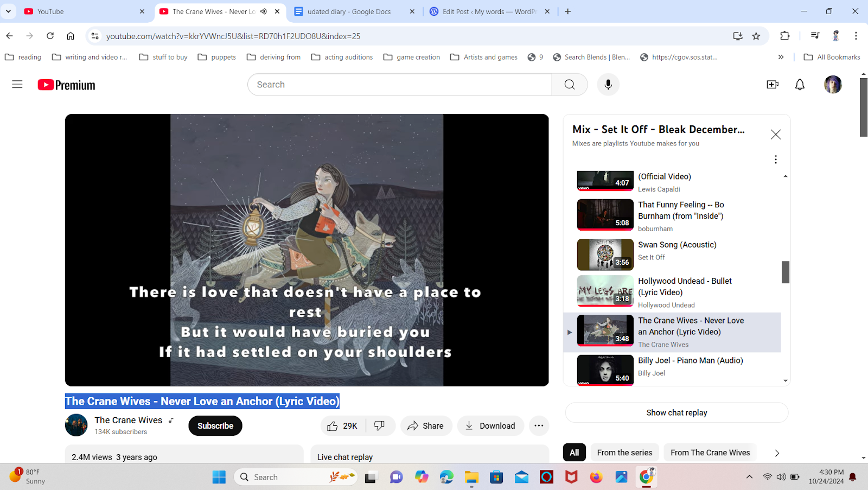Screen dimensions: 868x490
Task: Close the Mix playlist panel
Action: coord(776,135)
